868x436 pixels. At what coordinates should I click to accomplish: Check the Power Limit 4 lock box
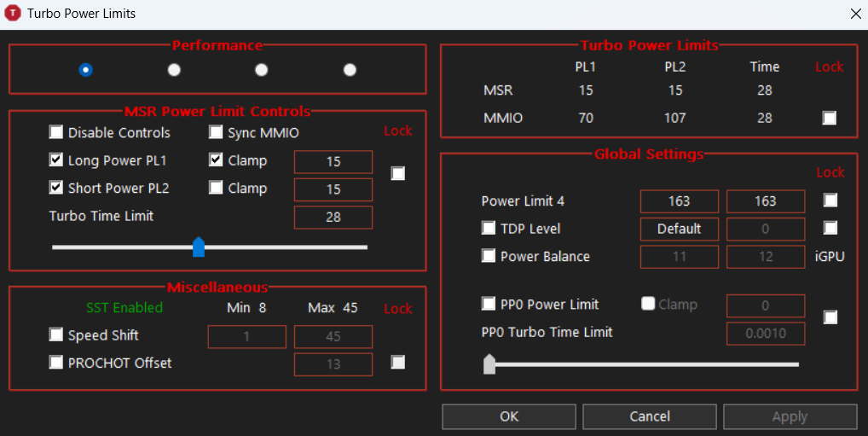830,200
